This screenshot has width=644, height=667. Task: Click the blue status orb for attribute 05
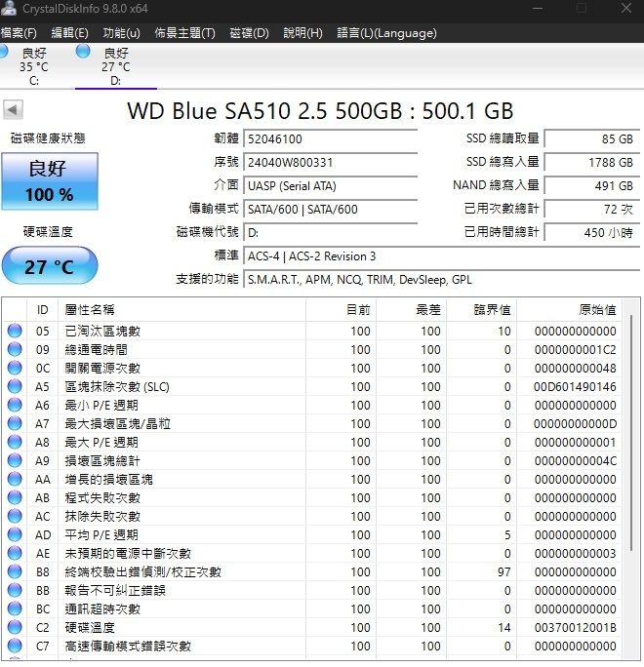(15, 332)
